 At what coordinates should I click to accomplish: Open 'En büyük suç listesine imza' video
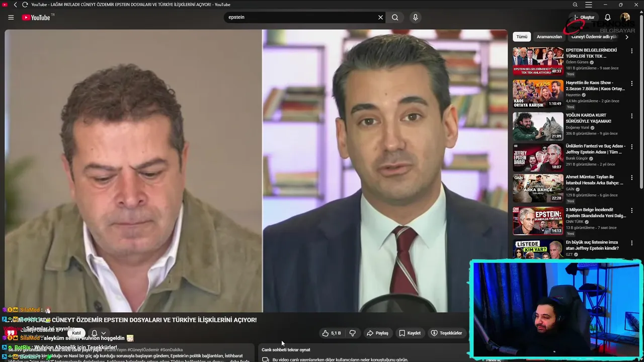[592, 245]
